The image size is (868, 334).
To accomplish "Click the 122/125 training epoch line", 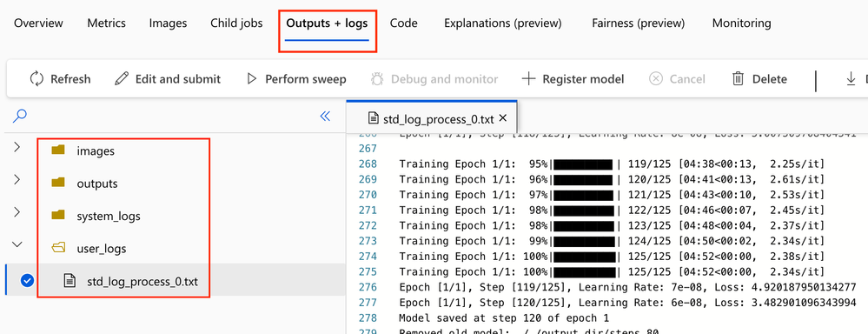I will 612,210.
